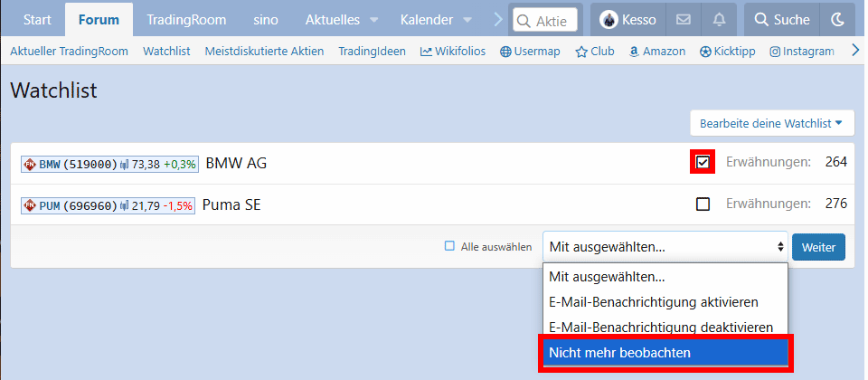868x380 pixels.
Task: Select Nicht mehr beobachten option
Action: click(x=665, y=352)
